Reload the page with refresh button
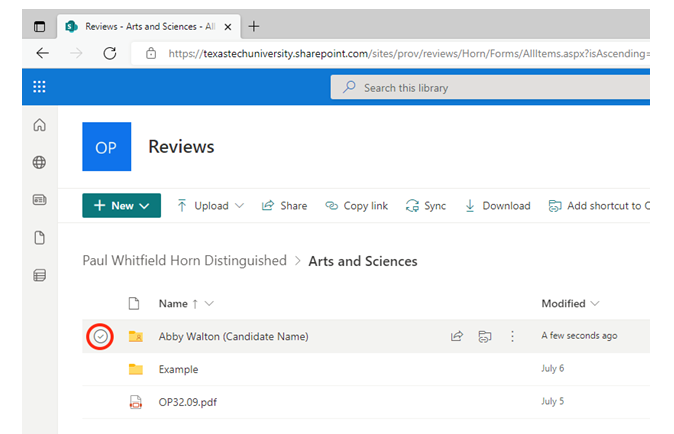The height and width of the screenshot is (434, 674). click(110, 53)
